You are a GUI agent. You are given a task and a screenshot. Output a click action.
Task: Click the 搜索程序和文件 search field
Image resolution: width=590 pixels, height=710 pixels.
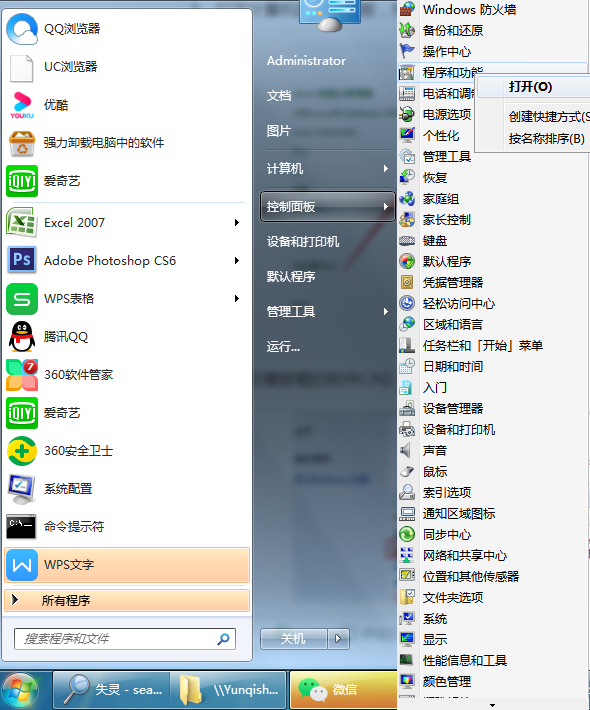coord(125,639)
